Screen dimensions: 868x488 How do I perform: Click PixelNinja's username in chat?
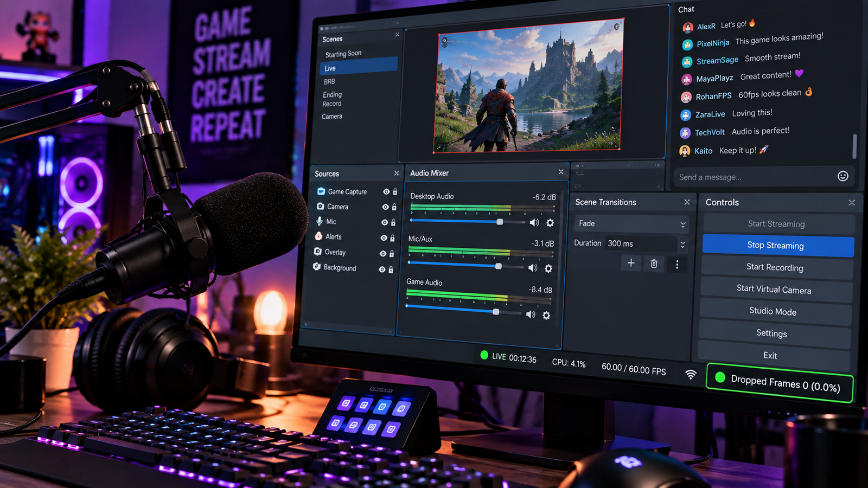713,43
